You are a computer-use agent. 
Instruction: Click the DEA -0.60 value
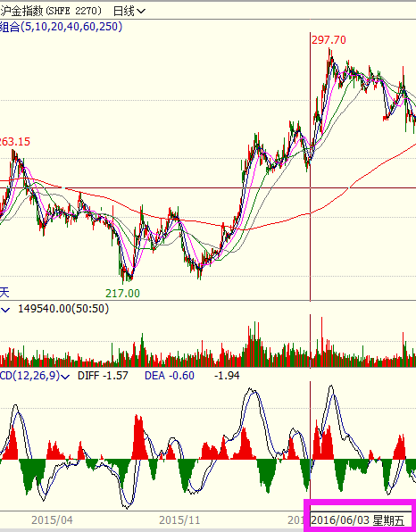170,376
